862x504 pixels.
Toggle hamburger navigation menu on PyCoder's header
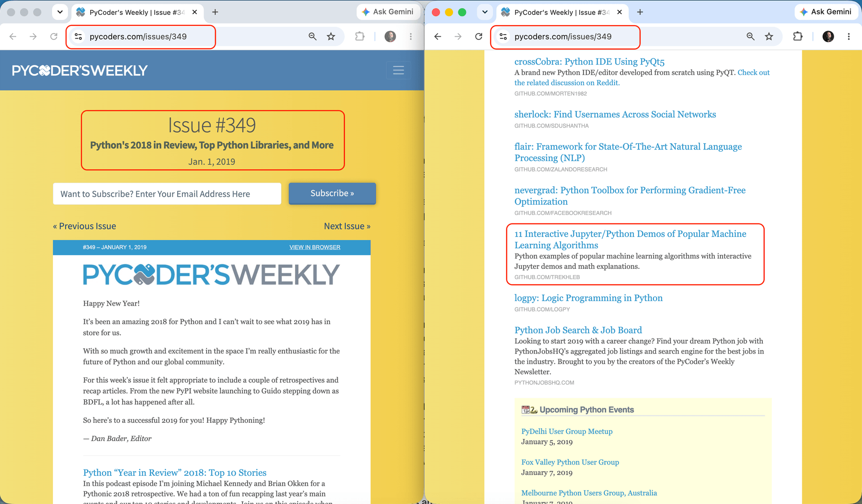398,70
